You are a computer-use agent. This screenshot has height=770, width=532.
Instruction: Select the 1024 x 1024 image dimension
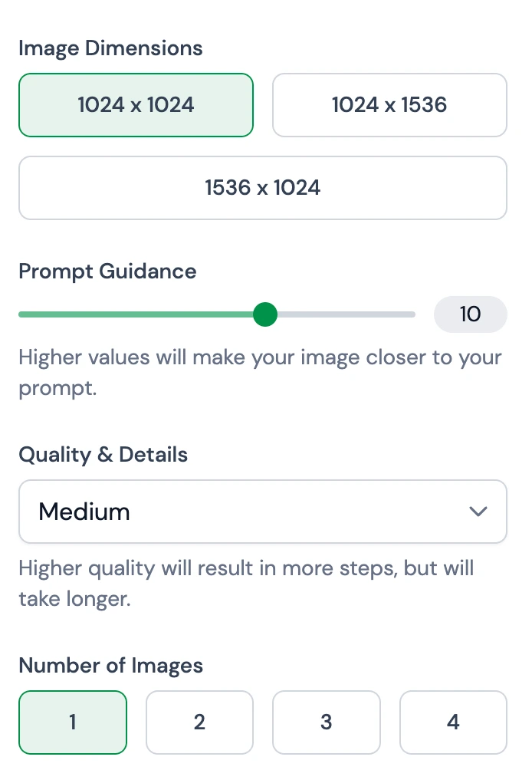pos(136,105)
